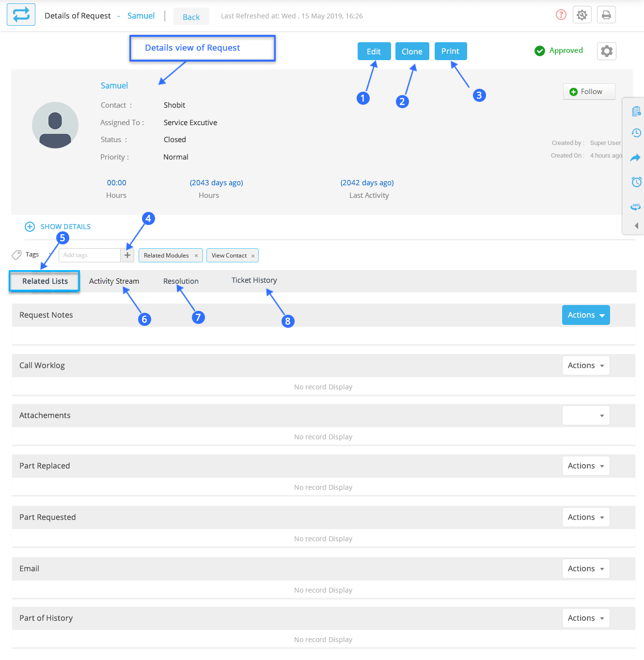
Task: Click the printer icon in the header
Action: (606, 15)
